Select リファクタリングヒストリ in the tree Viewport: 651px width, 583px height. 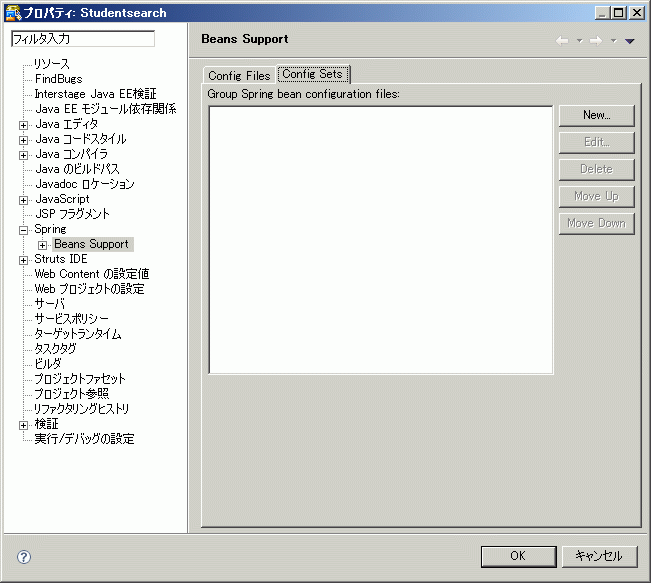click(x=81, y=409)
